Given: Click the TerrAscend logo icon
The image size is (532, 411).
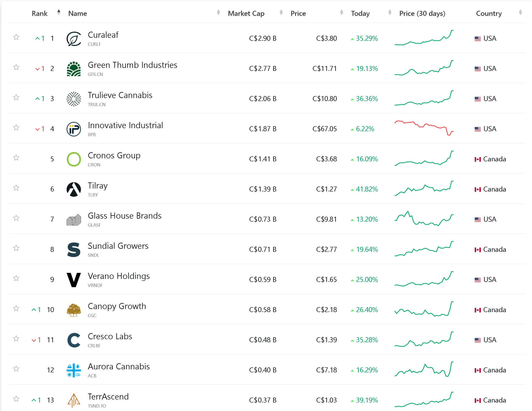Looking at the screenshot, I should (74, 401).
